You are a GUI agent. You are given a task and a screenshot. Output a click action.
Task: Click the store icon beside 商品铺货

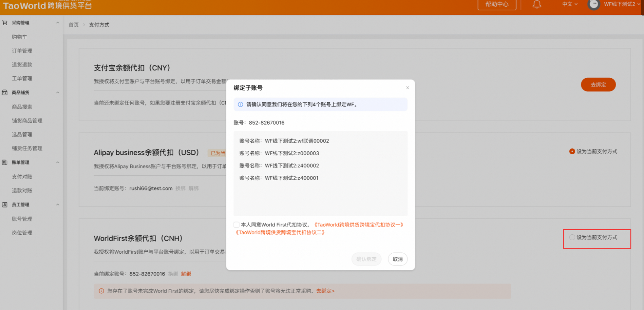[x=5, y=93]
